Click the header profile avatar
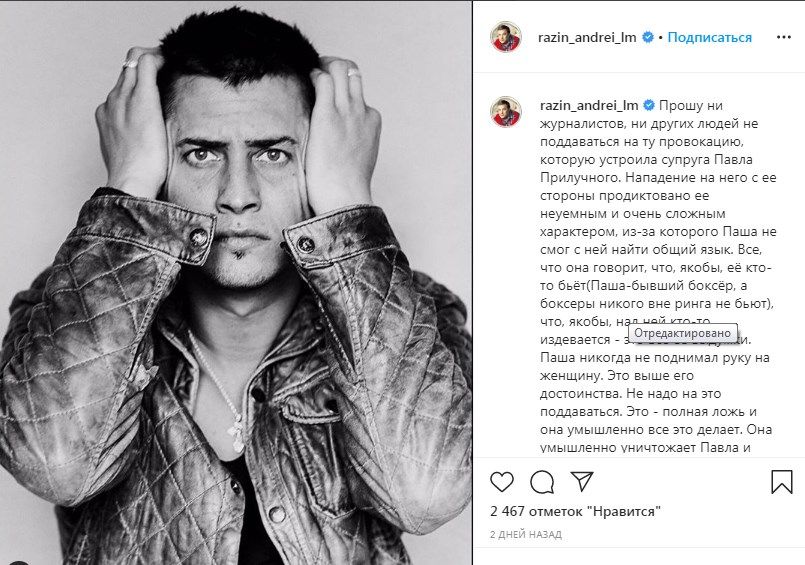The height and width of the screenshot is (565, 805). [506, 37]
